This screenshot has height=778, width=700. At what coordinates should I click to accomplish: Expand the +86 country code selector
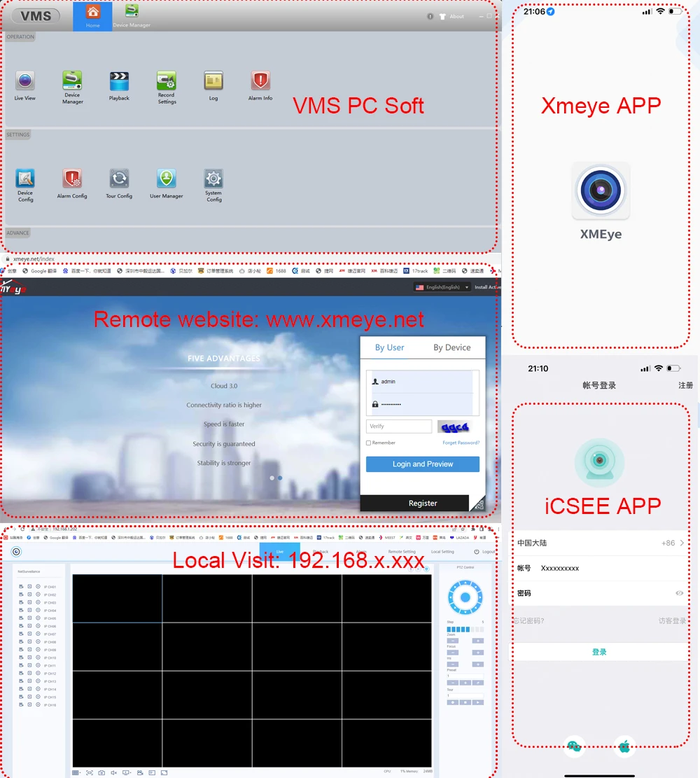point(673,543)
